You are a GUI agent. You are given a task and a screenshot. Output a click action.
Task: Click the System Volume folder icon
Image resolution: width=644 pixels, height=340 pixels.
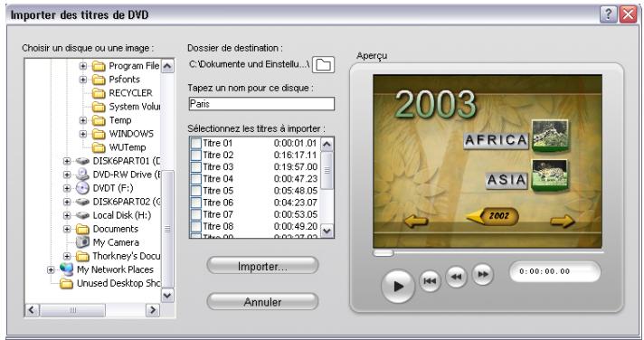[x=99, y=107]
